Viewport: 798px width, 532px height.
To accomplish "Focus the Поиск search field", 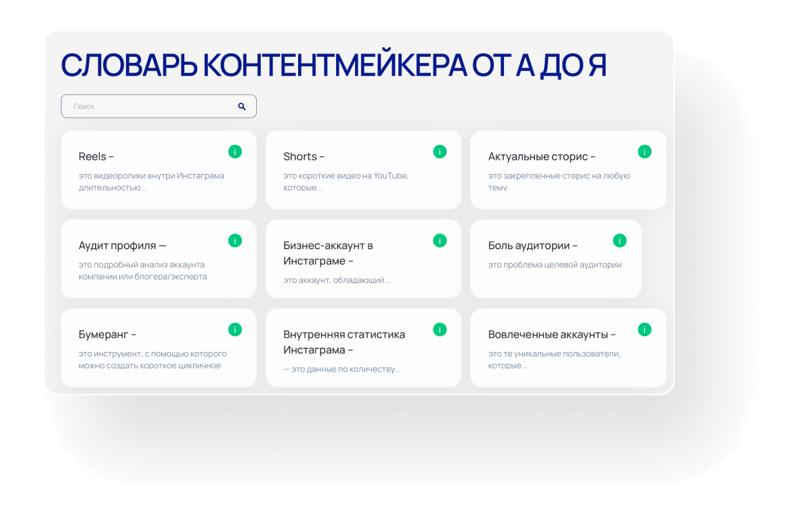I will coord(159,106).
